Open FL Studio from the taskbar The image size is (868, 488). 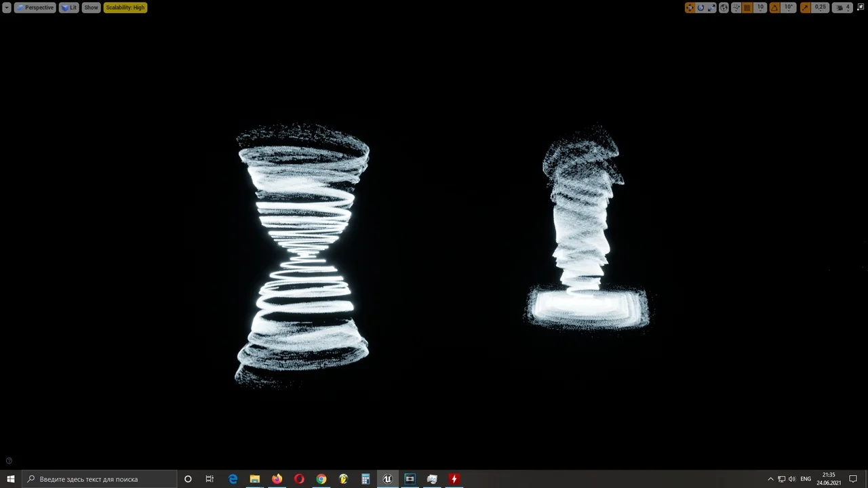click(x=343, y=479)
